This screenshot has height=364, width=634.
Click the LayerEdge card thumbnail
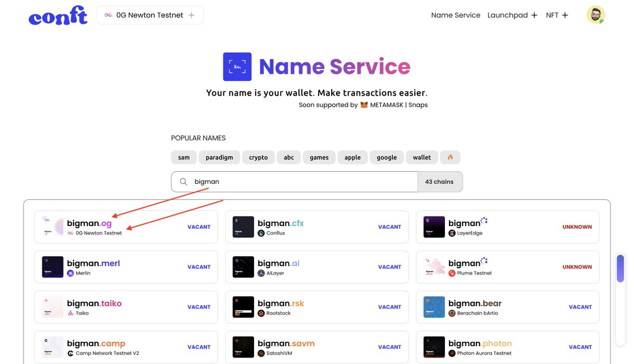pos(434,227)
